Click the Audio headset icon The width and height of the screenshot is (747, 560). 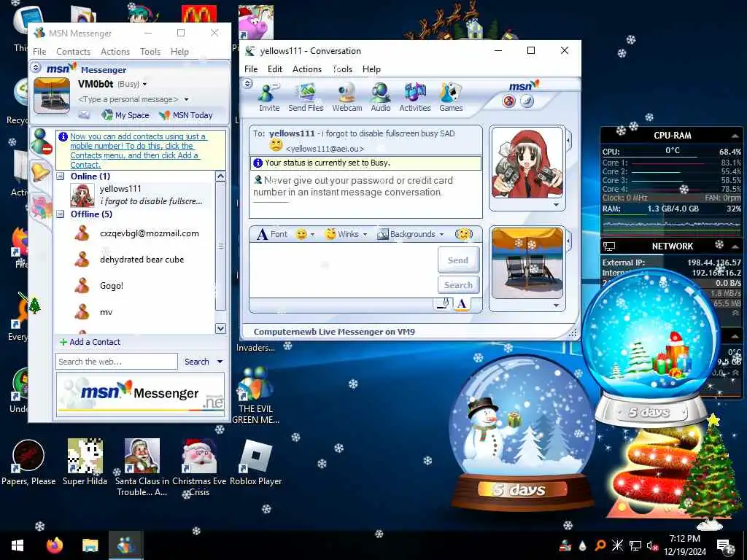click(x=381, y=98)
